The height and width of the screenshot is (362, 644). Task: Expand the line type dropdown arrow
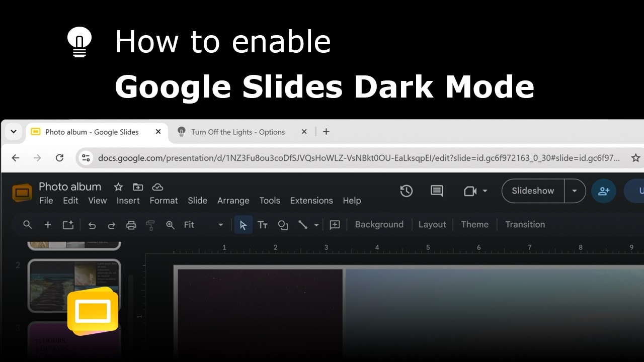[x=316, y=225]
